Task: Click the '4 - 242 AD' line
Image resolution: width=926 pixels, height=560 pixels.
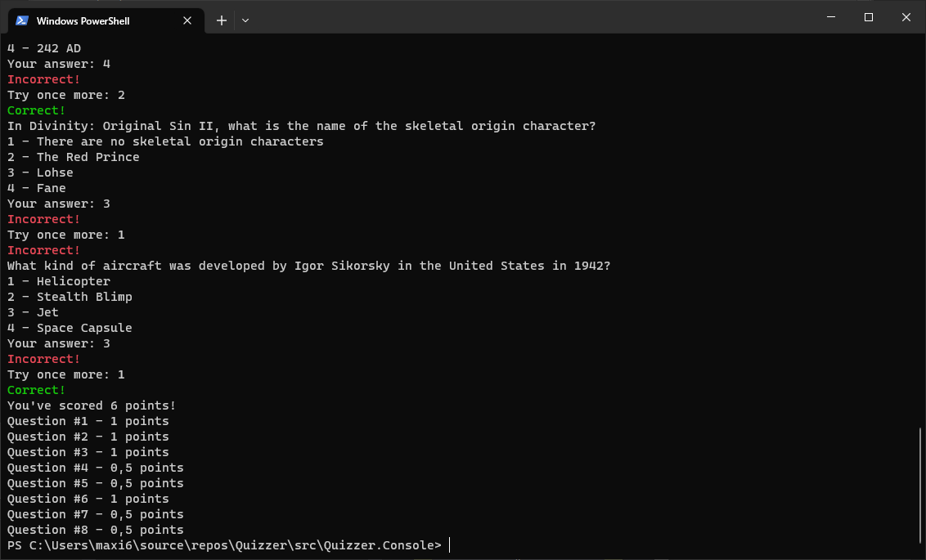Action: click(44, 48)
